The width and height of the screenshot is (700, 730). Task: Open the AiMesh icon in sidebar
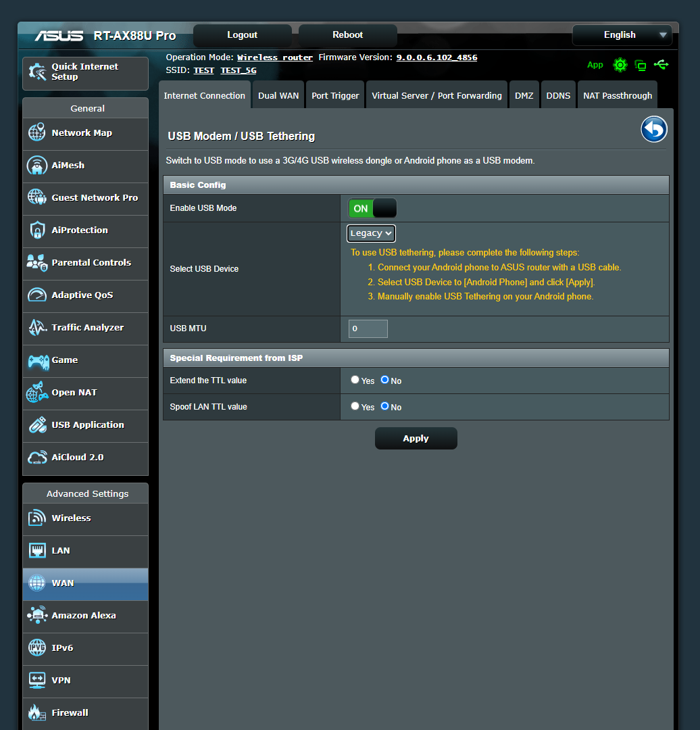[36, 166]
